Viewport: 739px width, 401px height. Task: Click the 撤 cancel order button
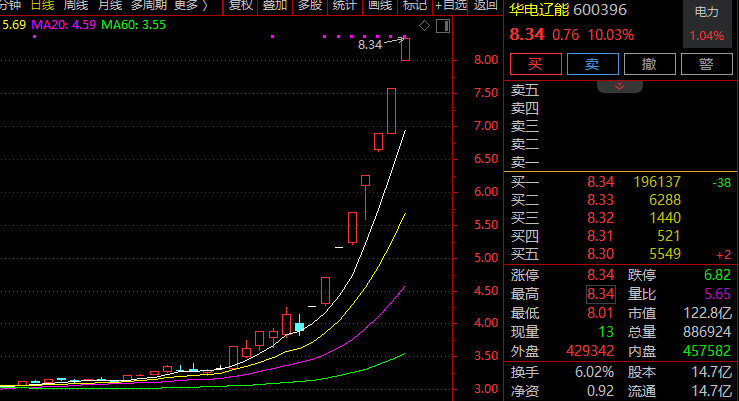[650, 65]
